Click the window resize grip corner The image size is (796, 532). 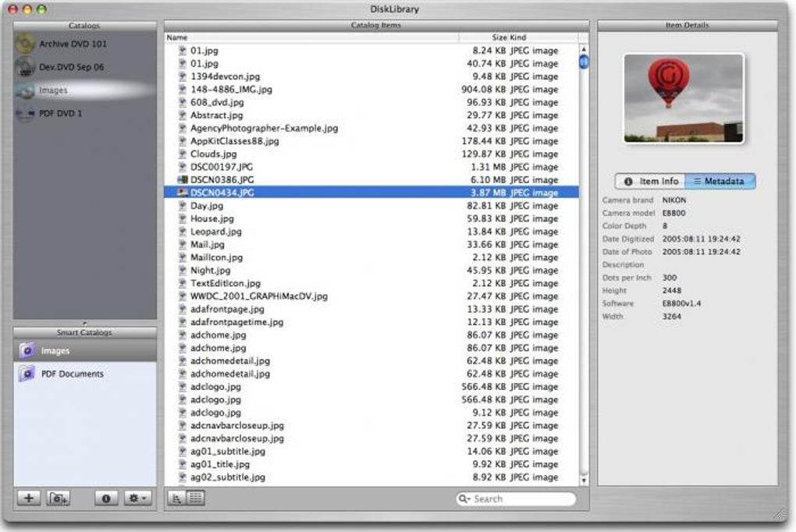(x=780, y=514)
